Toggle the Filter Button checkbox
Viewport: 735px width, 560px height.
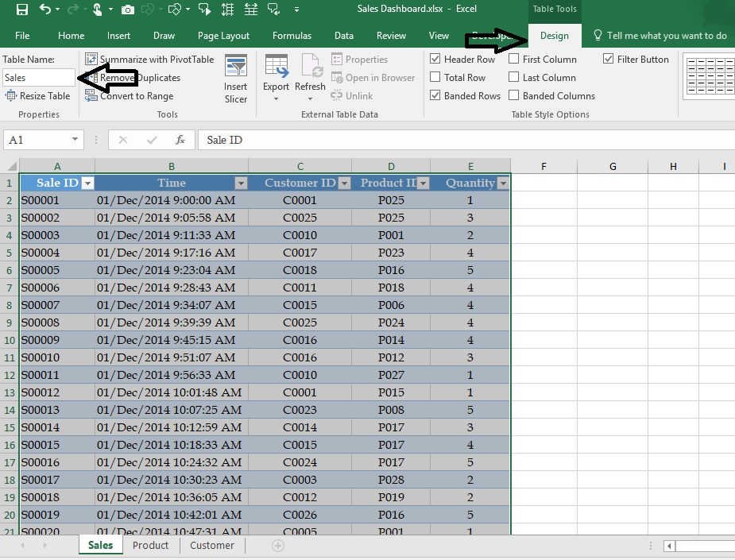608,59
